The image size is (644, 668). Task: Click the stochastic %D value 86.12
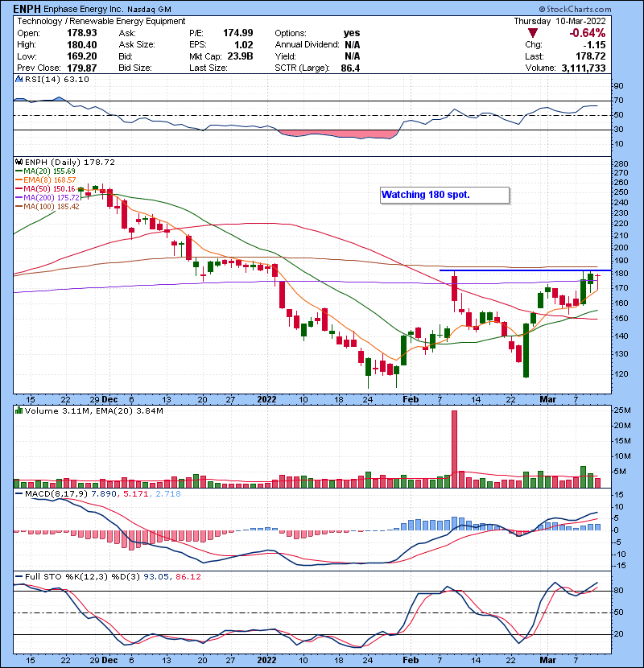(x=188, y=576)
